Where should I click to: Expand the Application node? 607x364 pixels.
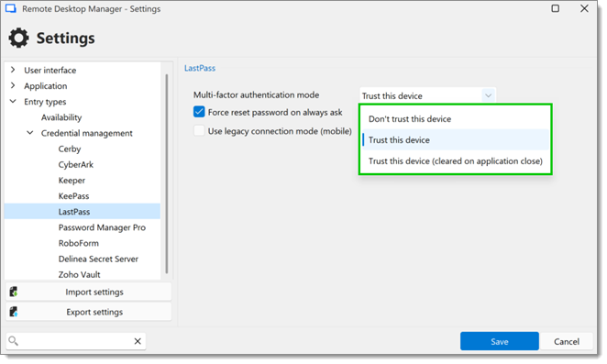pyautogui.click(x=13, y=85)
